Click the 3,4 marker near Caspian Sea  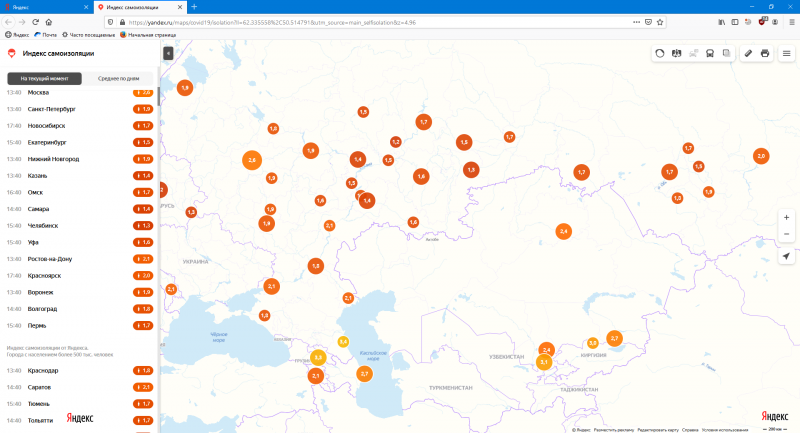[x=343, y=342]
